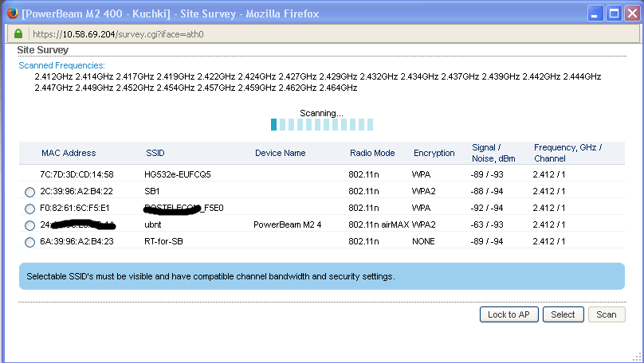The width and height of the screenshot is (644, 363).
Task: Click SSID HG532e-EUFCQ5
Action: pyautogui.click(x=178, y=174)
